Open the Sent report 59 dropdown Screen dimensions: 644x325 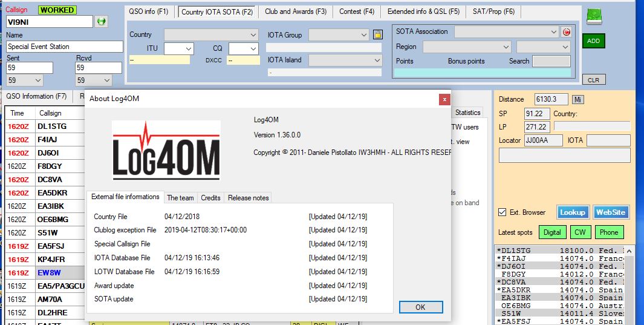25,80
